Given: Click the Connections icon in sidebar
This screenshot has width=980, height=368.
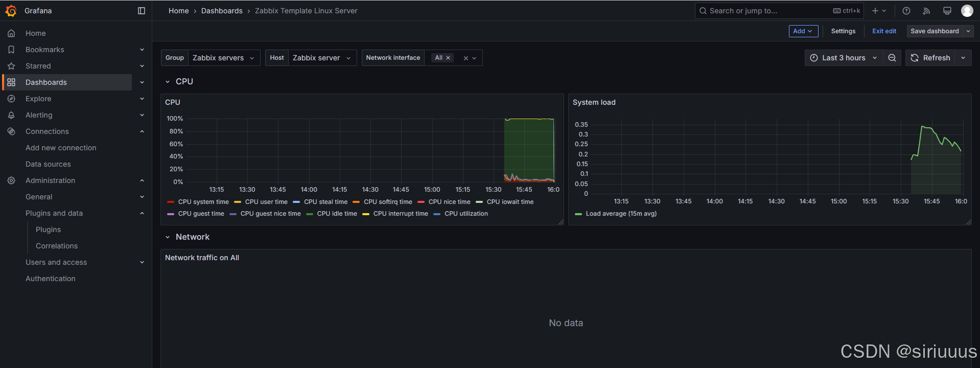Looking at the screenshot, I should (x=11, y=131).
